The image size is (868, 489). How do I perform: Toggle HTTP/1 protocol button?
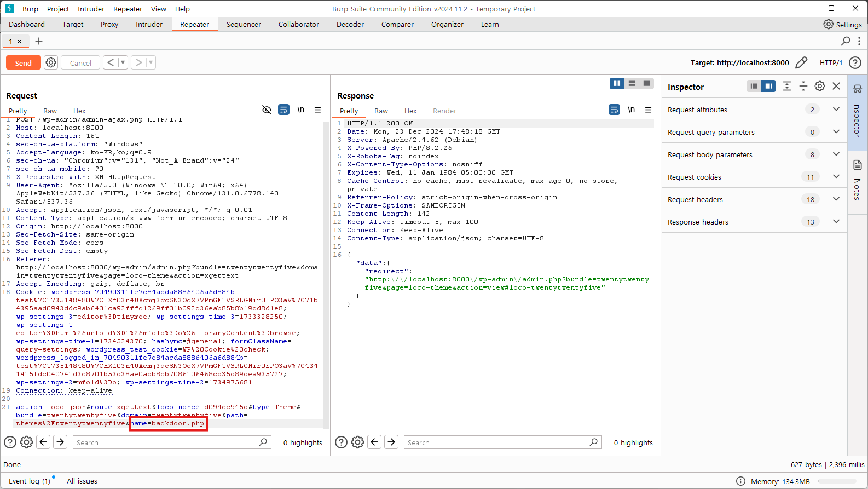pyautogui.click(x=831, y=62)
